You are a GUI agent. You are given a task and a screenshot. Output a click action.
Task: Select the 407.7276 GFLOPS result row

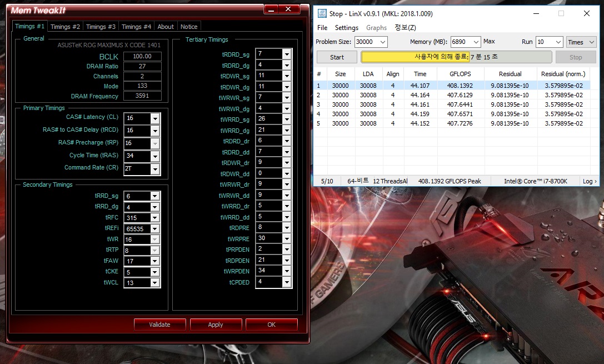click(453, 123)
